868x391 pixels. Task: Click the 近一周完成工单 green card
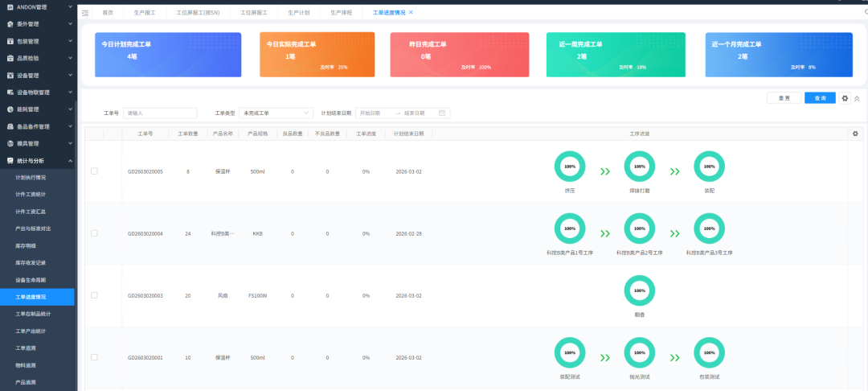pyautogui.click(x=616, y=54)
